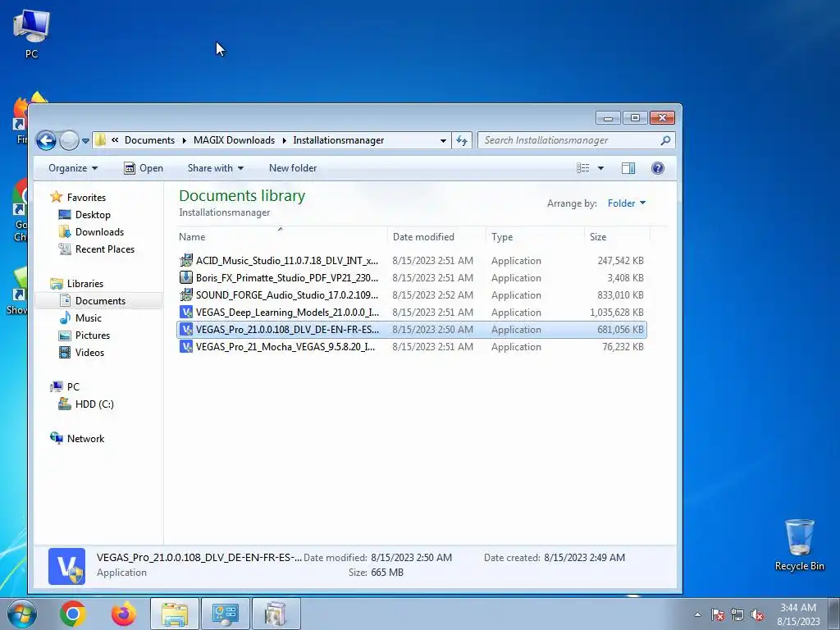Viewport: 840px width, 630px height.
Task: Select Libraries in the navigation pane
Action: click(x=84, y=284)
